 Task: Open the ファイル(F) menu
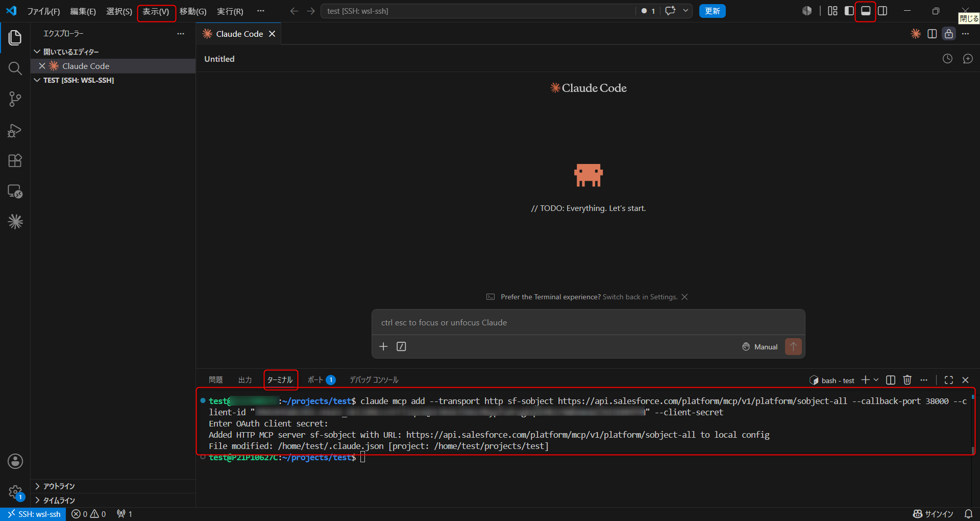(x=43, y=11)
